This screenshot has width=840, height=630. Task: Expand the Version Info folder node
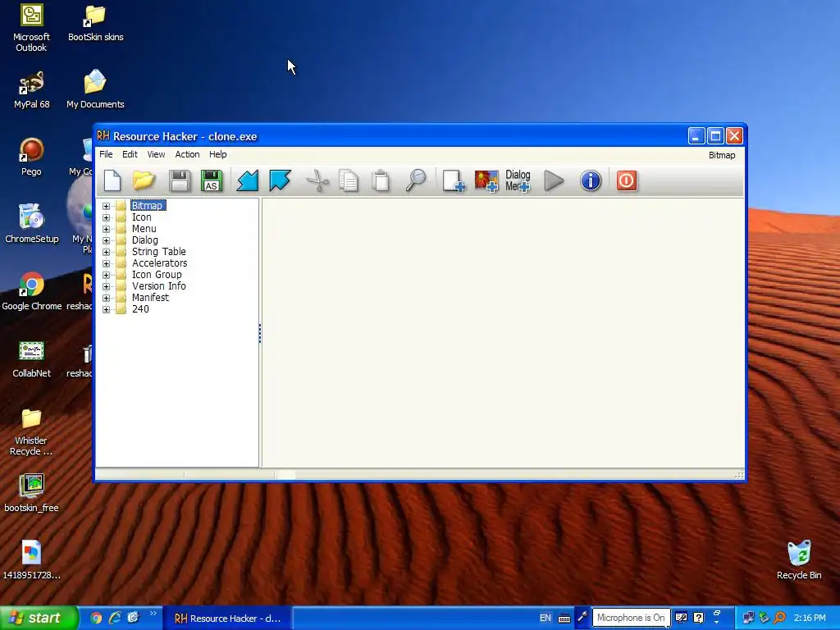coord(106,286)
